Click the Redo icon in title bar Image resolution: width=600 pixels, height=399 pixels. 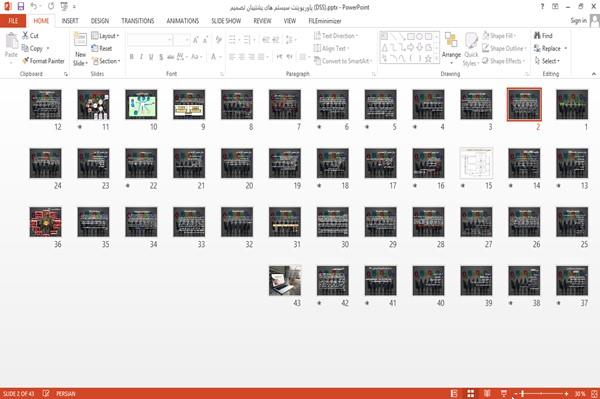pyautogui.click(x=51, y=7)
